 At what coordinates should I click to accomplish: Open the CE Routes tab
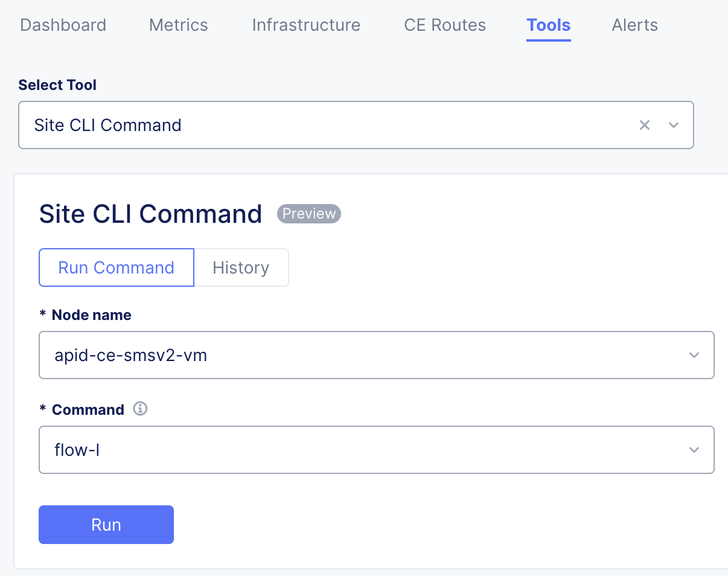(x=444, y=25)
